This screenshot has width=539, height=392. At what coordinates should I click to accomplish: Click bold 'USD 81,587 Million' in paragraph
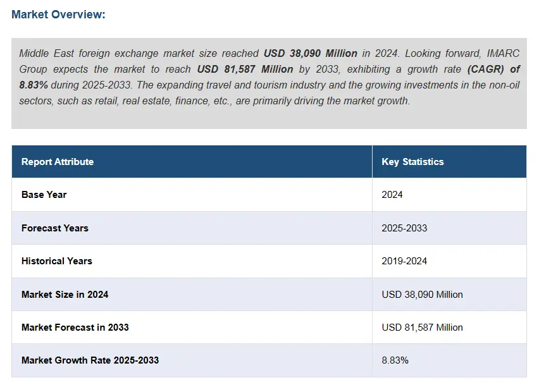tap(245, 70)
